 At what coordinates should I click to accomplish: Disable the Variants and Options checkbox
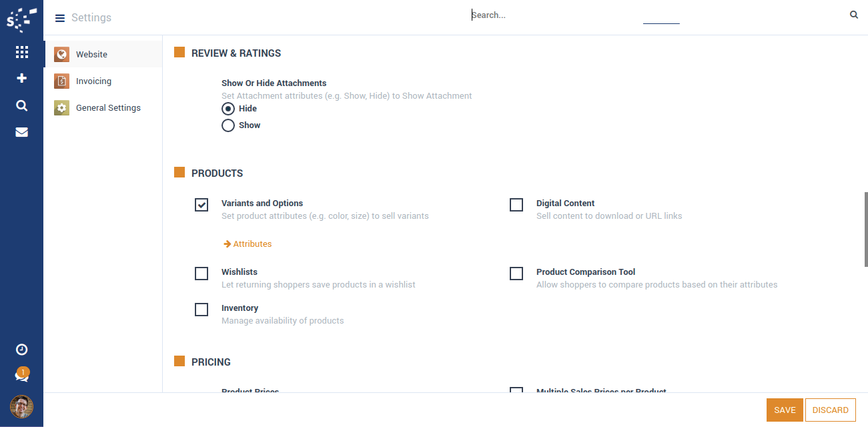click(201, 205)
